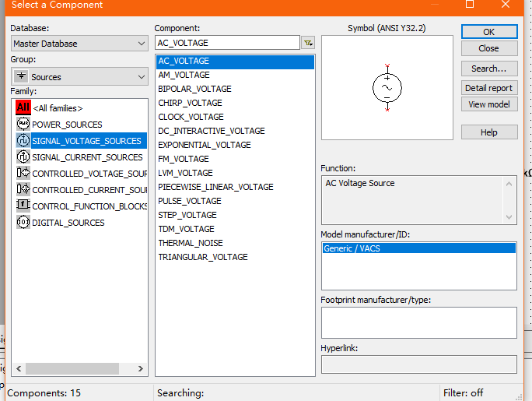
Task: Open the Search... dialog
Action: pyautogui.click(x=489, y=69)
